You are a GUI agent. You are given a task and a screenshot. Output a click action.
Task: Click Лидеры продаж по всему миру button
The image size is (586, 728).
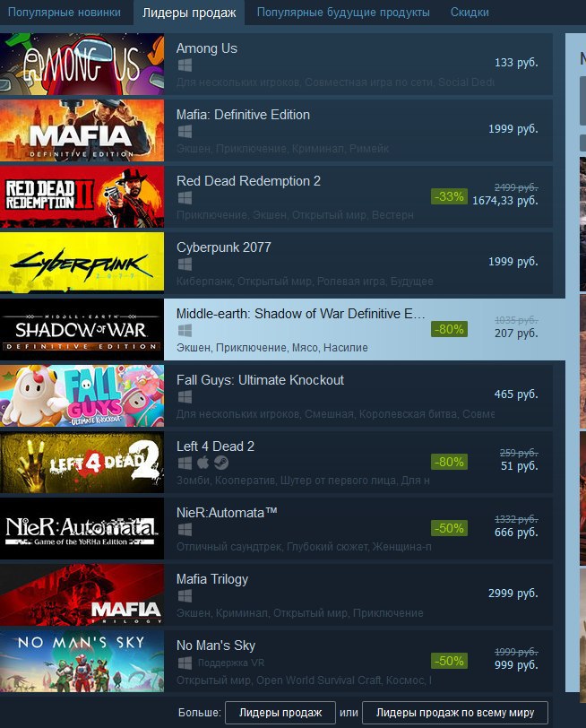pos(455,712)
